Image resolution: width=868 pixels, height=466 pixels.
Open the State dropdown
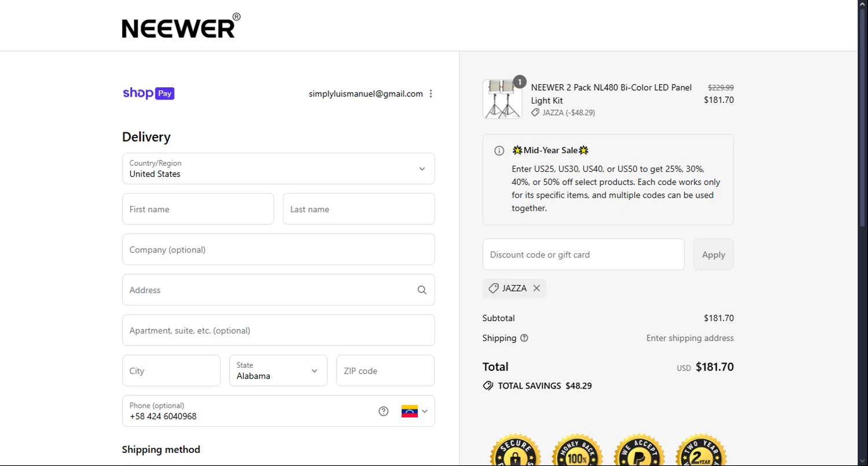pos(278,371)
